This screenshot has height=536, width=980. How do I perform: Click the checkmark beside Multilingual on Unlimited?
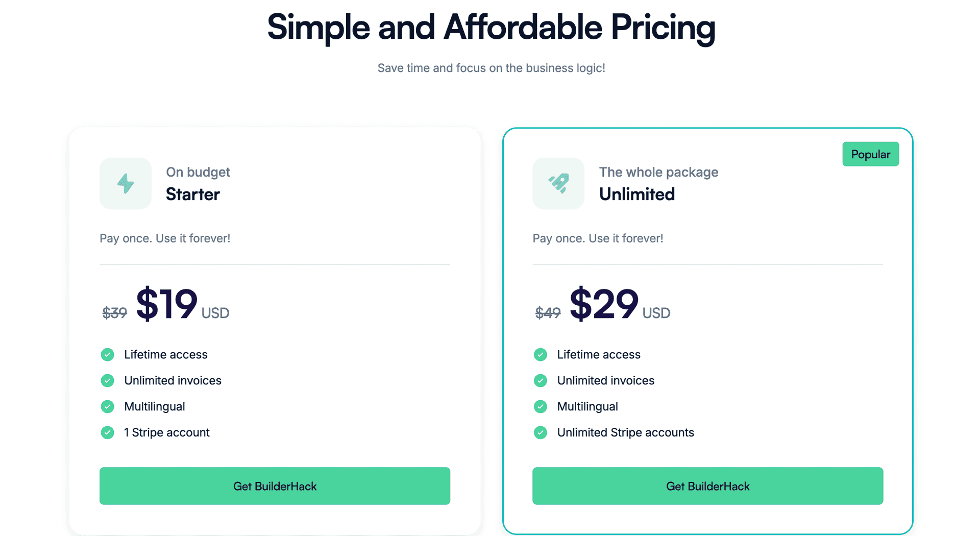click(540, 406)
